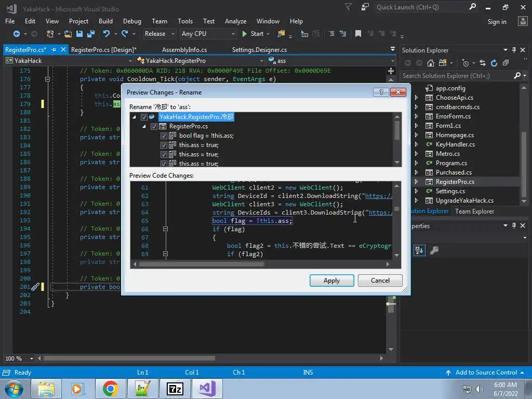532x399 pixels.
Task: Click Solution Explorer Refresh icon
Action: pos(494,63)
